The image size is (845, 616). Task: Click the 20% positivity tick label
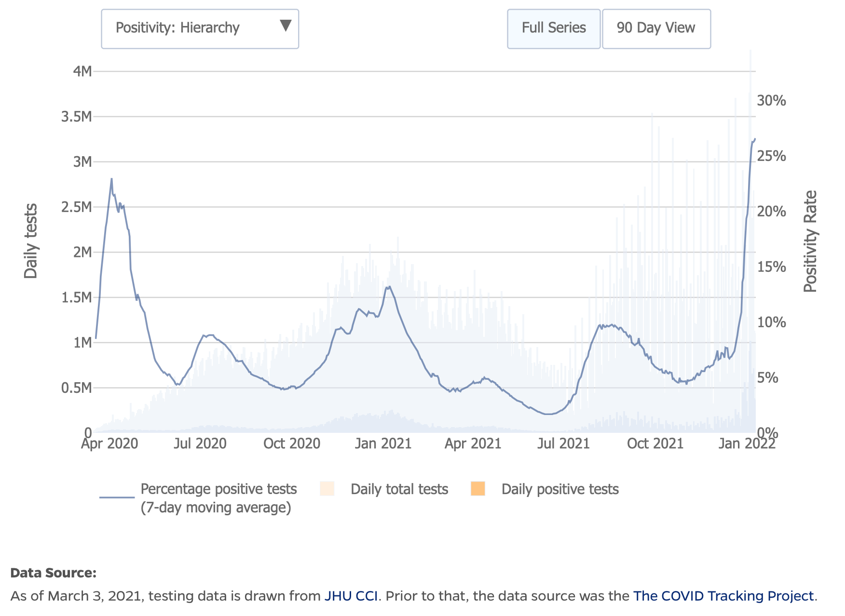tap(772, 212)
